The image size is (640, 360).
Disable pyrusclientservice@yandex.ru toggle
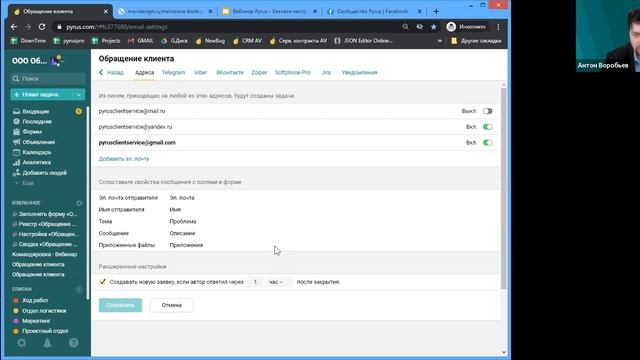click(x=487, y=127)
